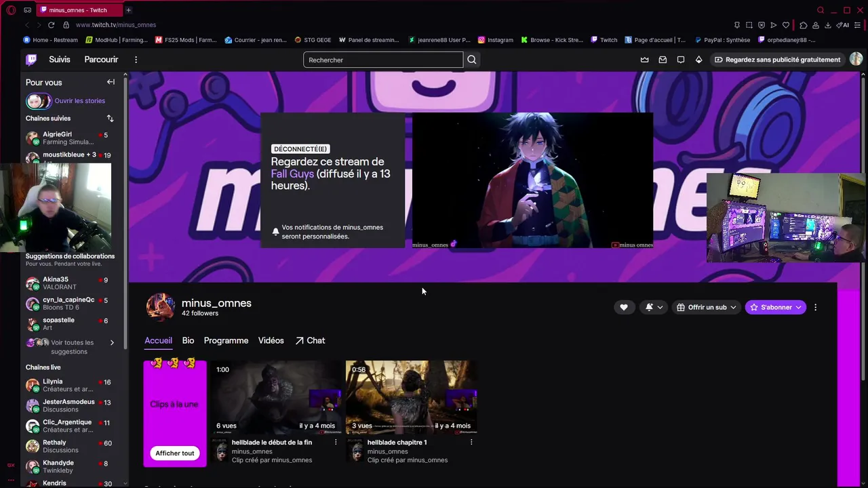Open channel options three-dot menu
Image resolution: width=868 pixels, height=488 pixels.
click(x=815, y=307)
